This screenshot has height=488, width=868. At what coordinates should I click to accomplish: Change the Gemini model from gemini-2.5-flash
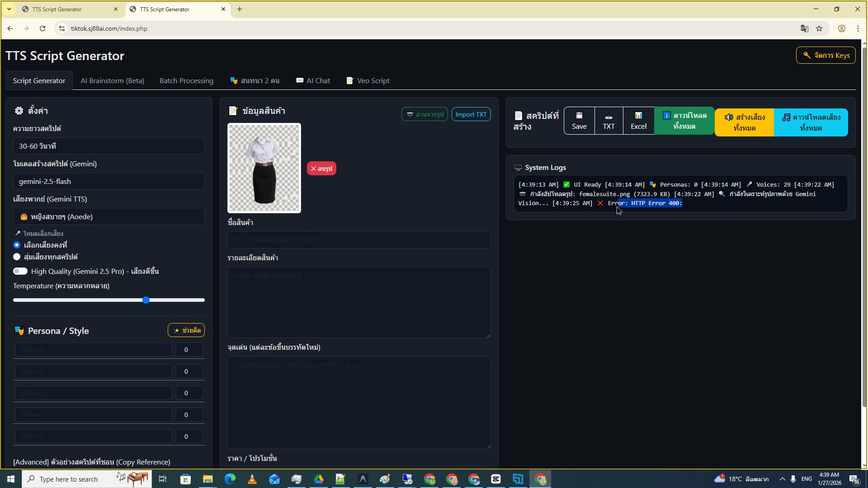tap(108, 181)
